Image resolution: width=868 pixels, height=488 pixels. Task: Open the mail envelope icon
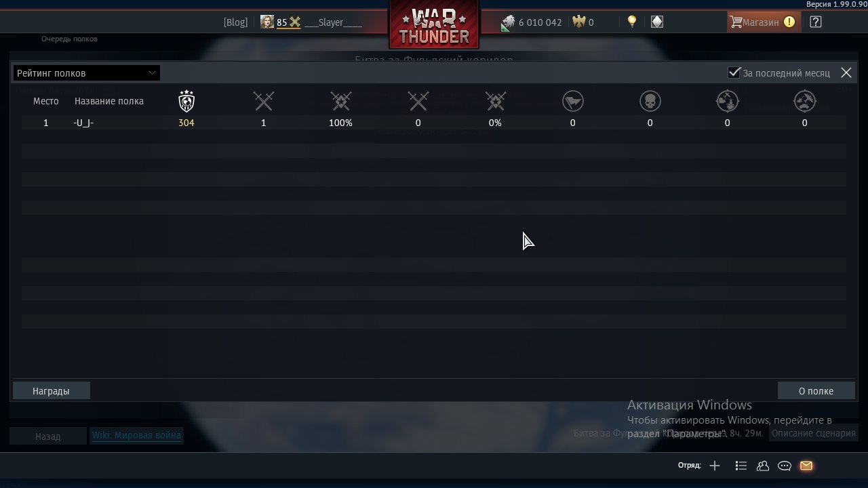[x=806, y=466]
